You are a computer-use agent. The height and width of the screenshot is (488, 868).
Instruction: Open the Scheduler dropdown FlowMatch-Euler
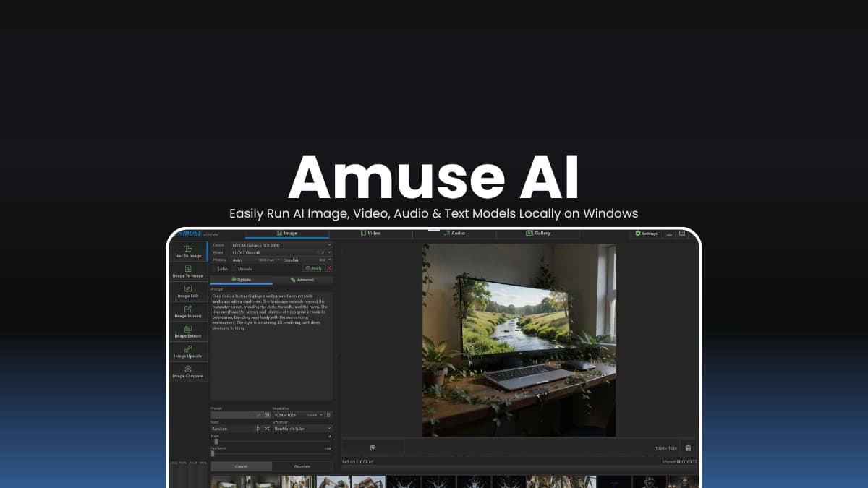pyautogui.click(x=302, y=429)
